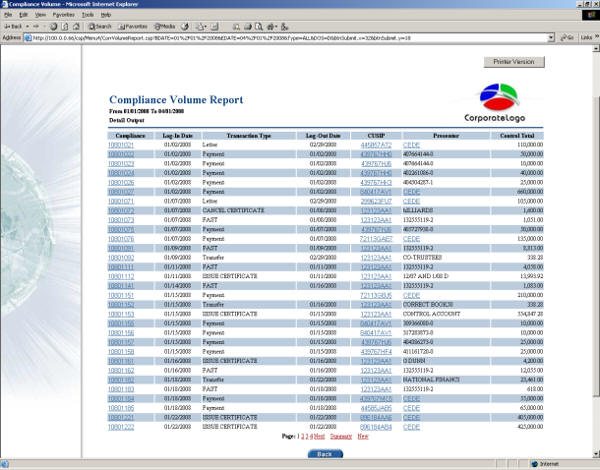Click the CEDE presenter link in row 10801222
Viewport: 600px width, 470px height.
411,427
